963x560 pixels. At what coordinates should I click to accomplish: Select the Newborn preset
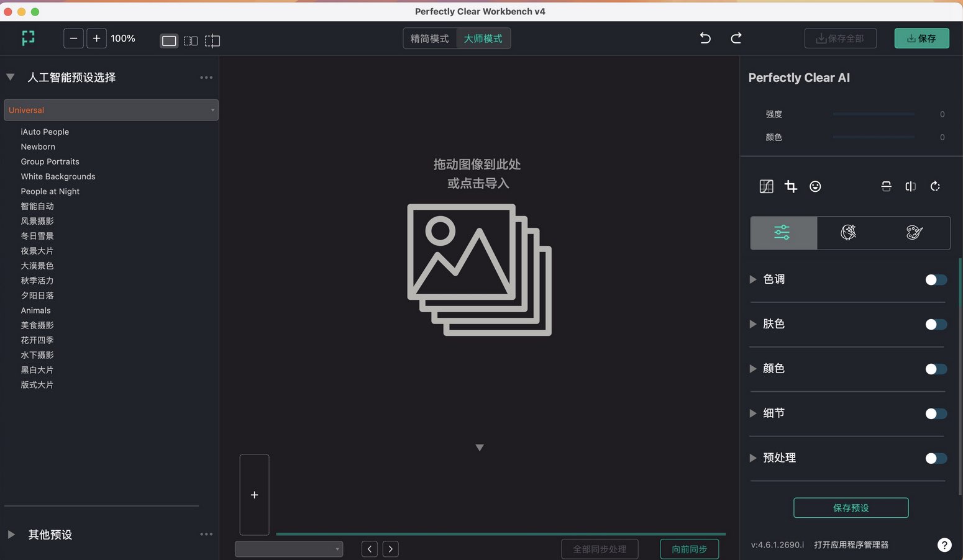38,147
